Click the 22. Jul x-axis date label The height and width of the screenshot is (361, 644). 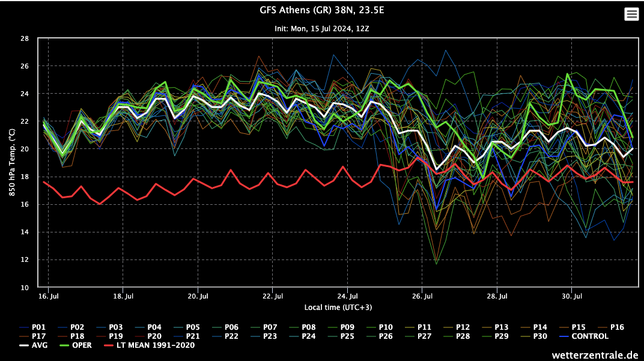273,296
